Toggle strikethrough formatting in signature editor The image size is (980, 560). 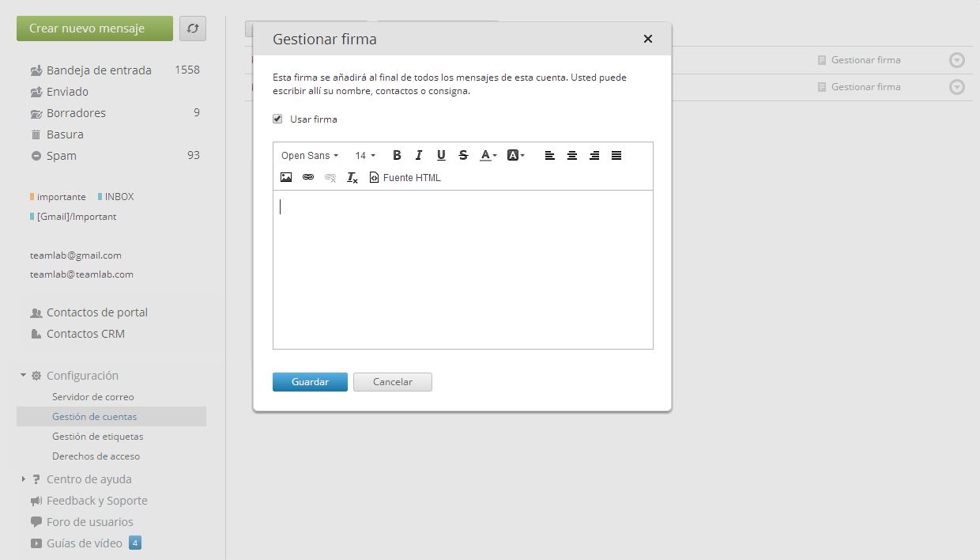463,155
